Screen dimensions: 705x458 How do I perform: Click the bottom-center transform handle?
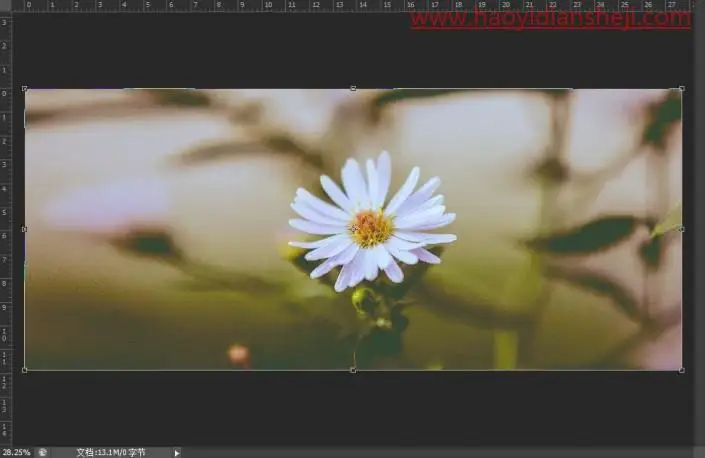[353, 370]
